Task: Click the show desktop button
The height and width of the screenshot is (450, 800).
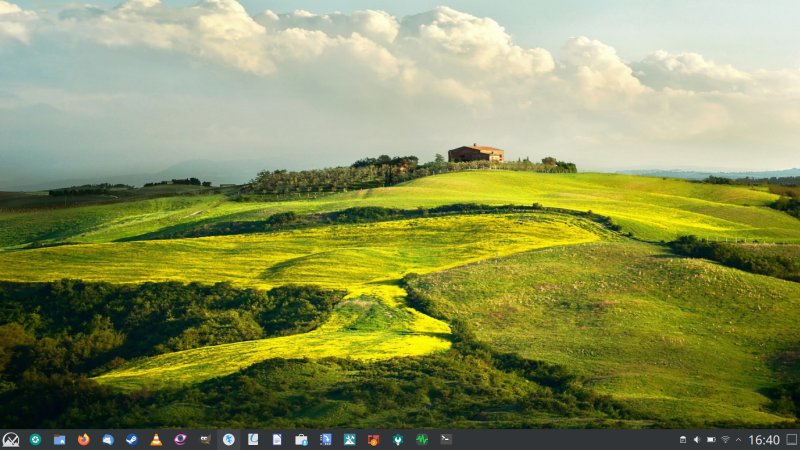Action: tap(791, 440)
